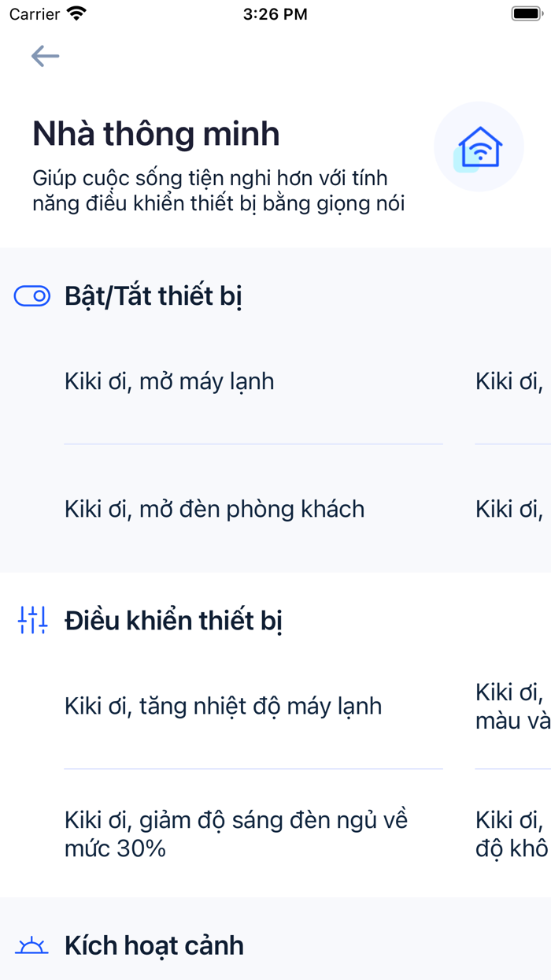Select the command Kiki ơi, mở máy lạnh
551x980 pixels.
[169, 381]
